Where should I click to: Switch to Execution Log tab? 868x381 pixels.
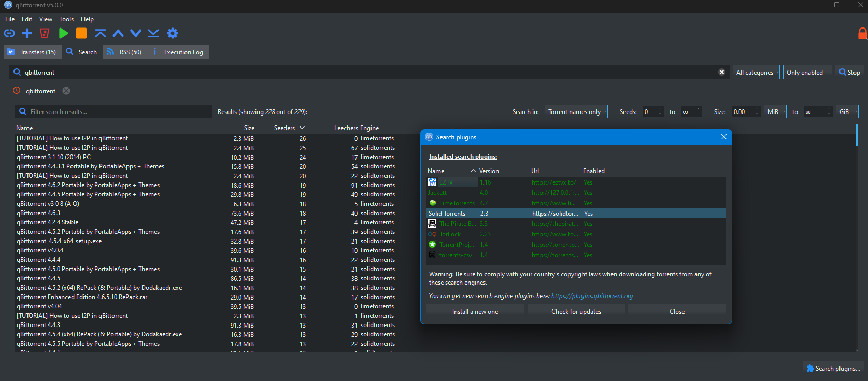[179, 52]
